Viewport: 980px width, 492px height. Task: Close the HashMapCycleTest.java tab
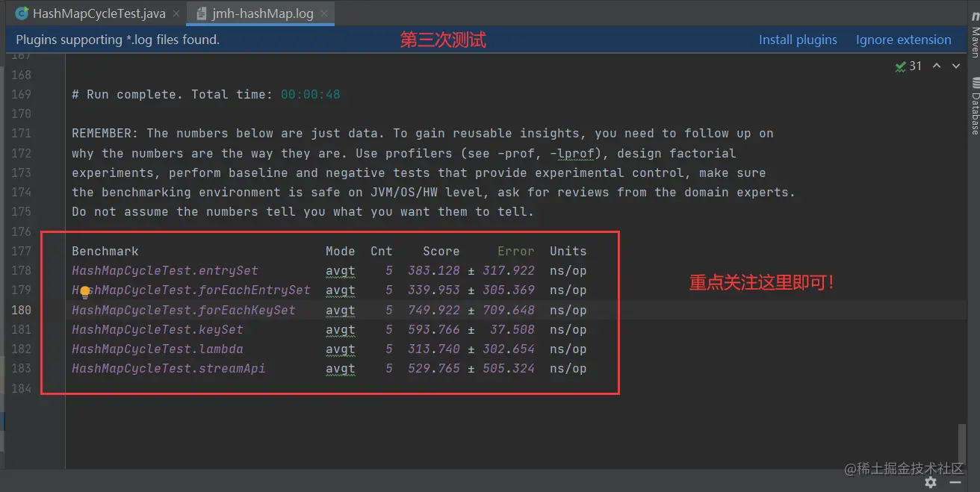click(176, 13)
